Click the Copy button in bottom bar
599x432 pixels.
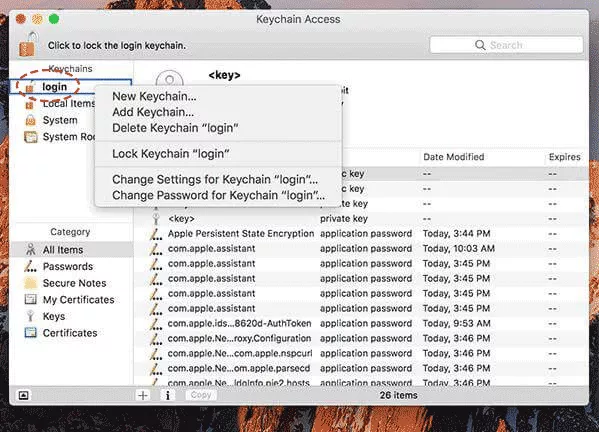tap(201, 395)
